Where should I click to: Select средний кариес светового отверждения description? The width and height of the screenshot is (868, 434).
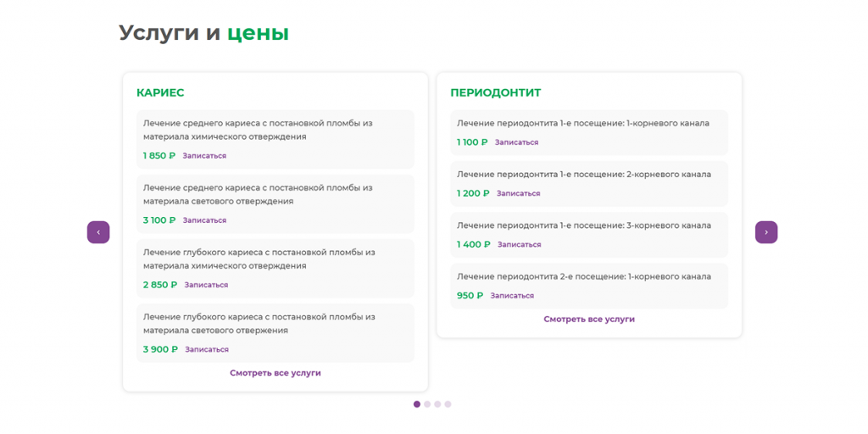pos(258,194)
